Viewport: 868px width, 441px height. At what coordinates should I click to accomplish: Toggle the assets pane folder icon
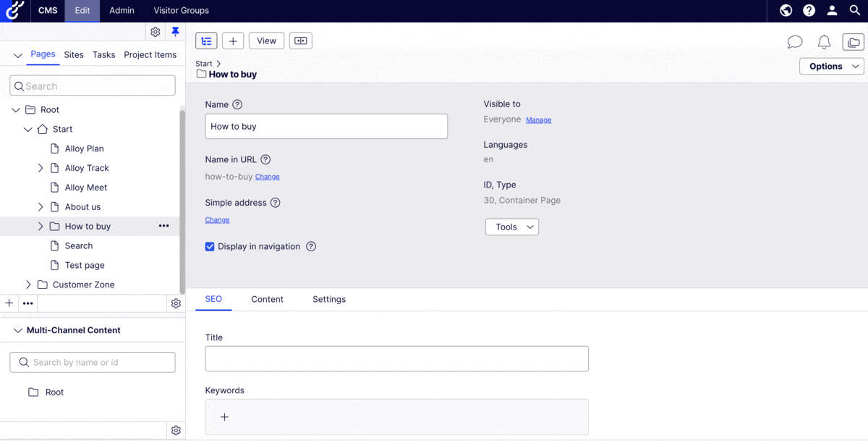coord(854,42)
